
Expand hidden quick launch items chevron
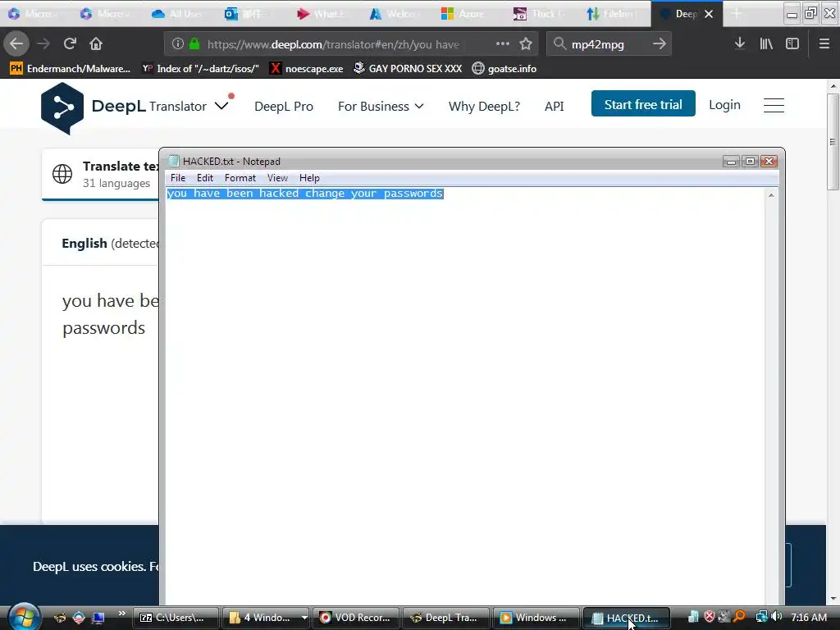pyautogui.click(x=121, y=614)
